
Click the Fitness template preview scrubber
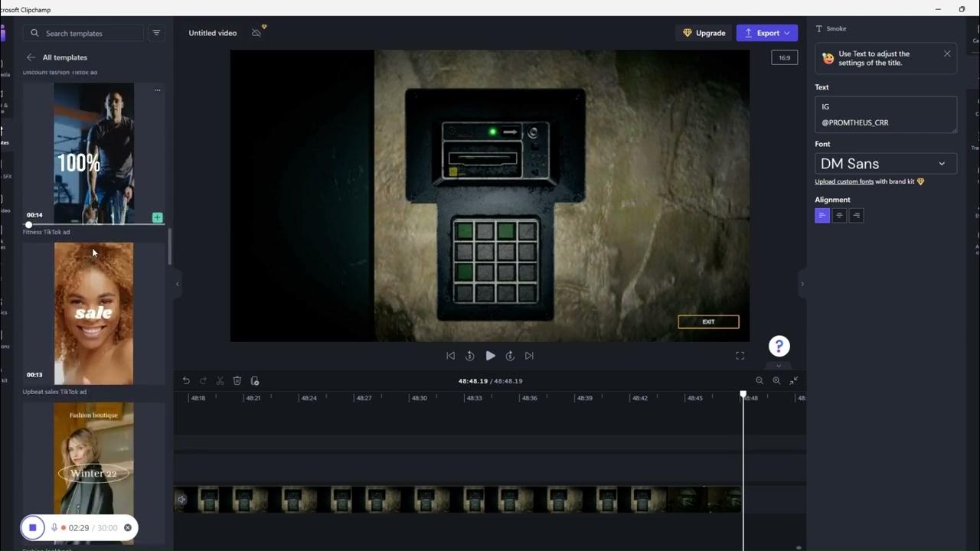tap(28, 224)
